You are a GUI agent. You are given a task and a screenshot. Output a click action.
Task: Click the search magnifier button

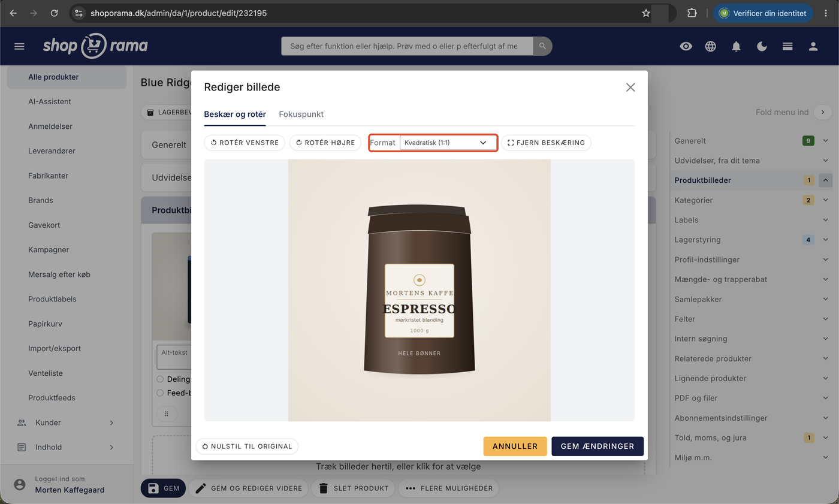point(542,46)
